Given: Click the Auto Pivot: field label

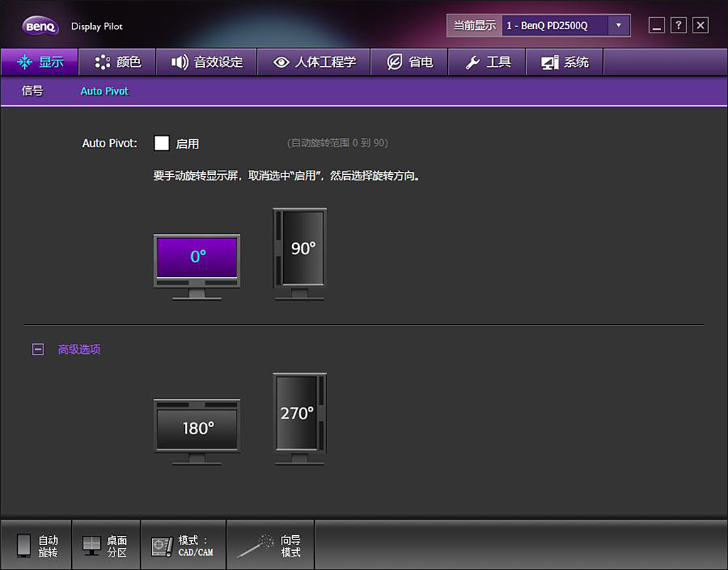Looking at the screenshot, I should coord(109,144).
